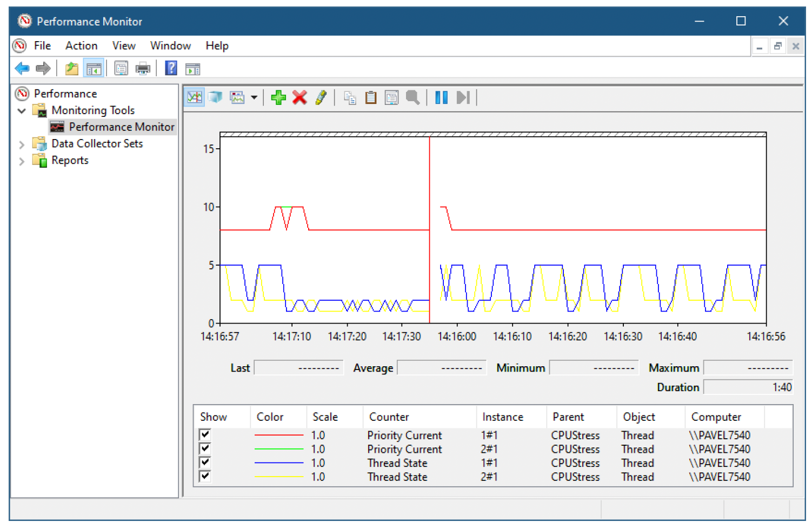The image size is (812, 528).
Task: Click the Back arrow in the main toolbar
Action: (x=22, y=69)
